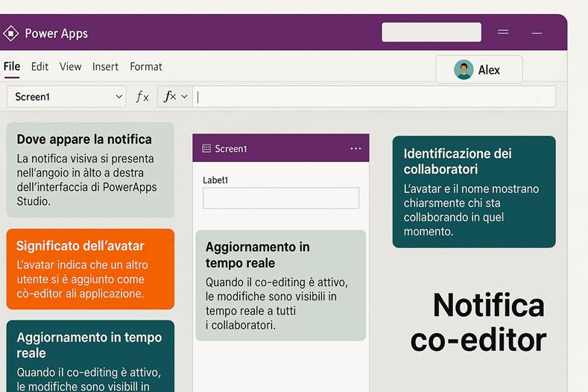Click the title bar menu lines icon
Image resolution: width=588 pixels, height=392 pixels.
click(503, 32)
